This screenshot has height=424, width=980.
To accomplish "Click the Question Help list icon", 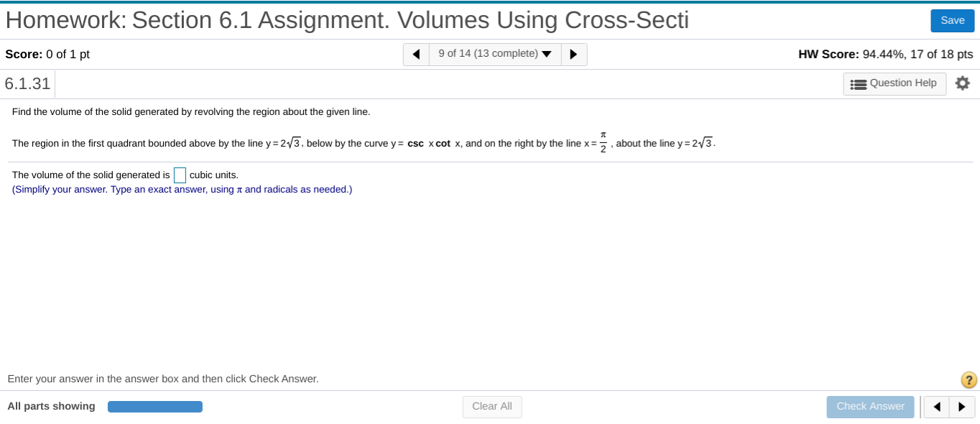I will pos(858,83).
